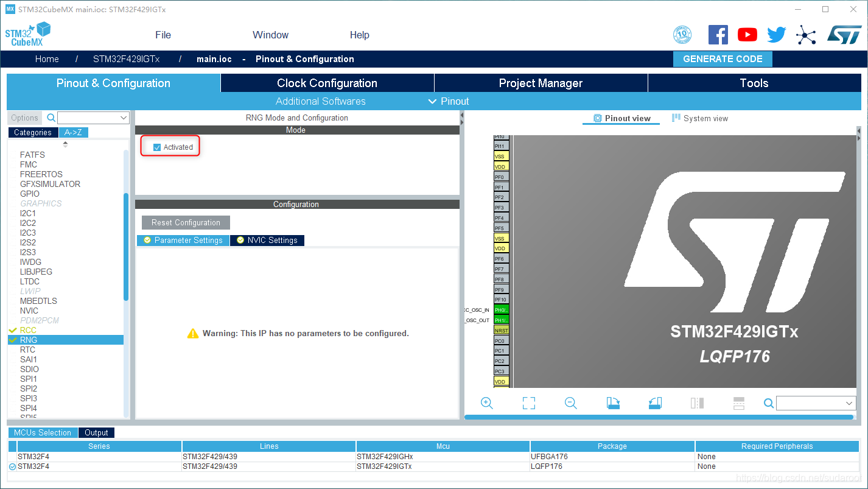Image resolution: width=868 pixels, height=489 pixels.
Task: Open the ST logo link in header
Action: (844, 35)
